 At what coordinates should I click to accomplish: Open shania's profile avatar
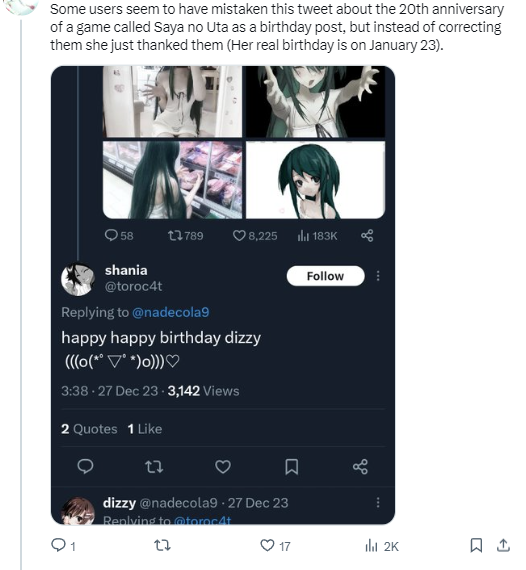click(78, 279)
